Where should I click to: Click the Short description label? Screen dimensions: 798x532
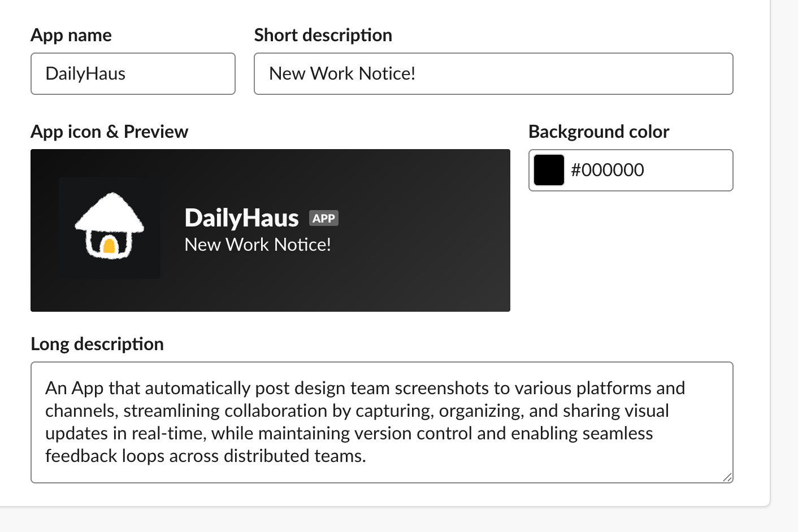tap(323, 35)
